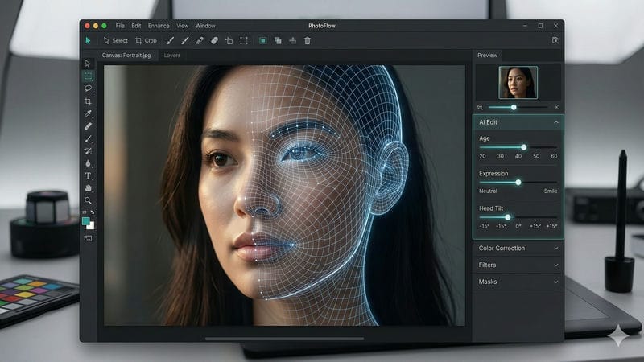Click the yellow minimize dot at top-left
The height and width of the screenshot is (362, 644).
(96, 26)
